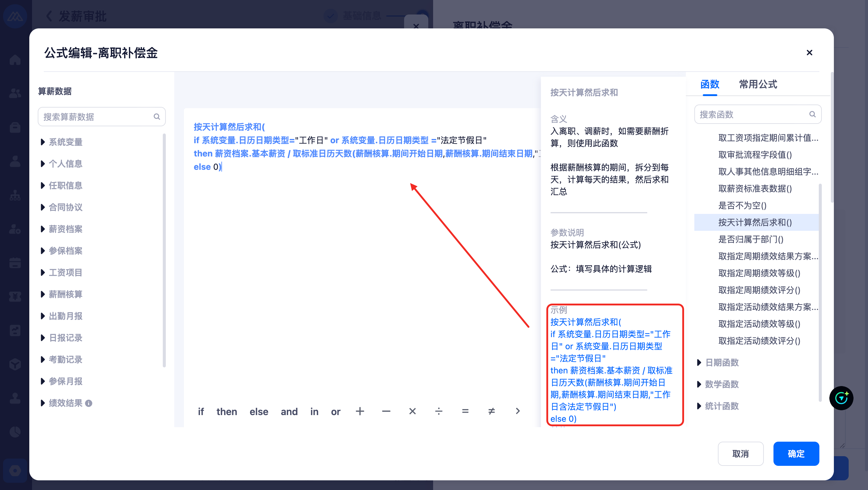Select function 取人事其他信息明细组字...

tap(768, 172)
